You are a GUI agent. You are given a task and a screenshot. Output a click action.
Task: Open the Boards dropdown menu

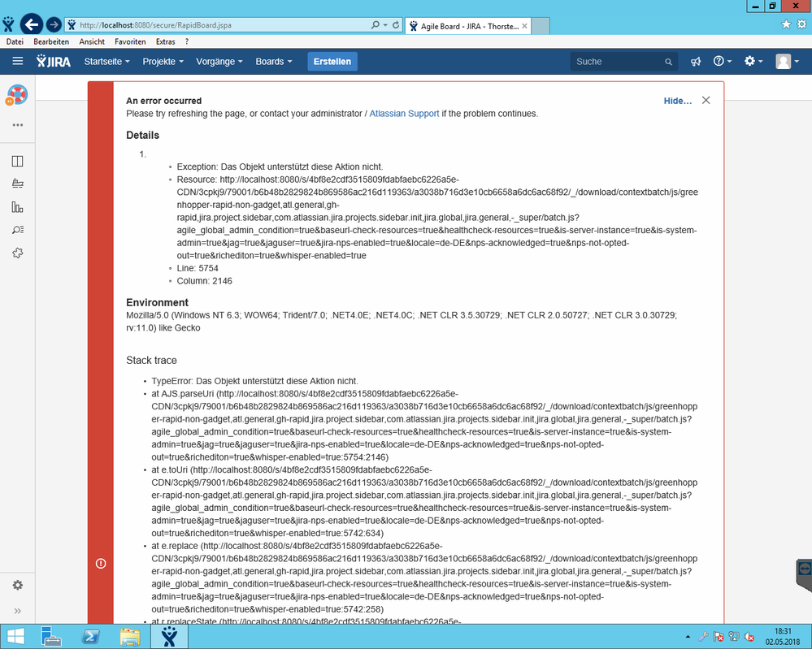coord(274,61)
